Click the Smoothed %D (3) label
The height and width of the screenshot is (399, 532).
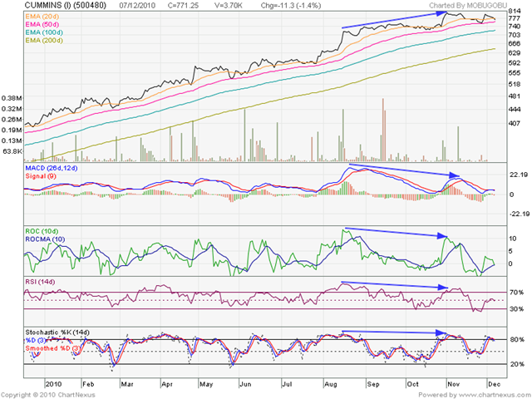(52, 348)
